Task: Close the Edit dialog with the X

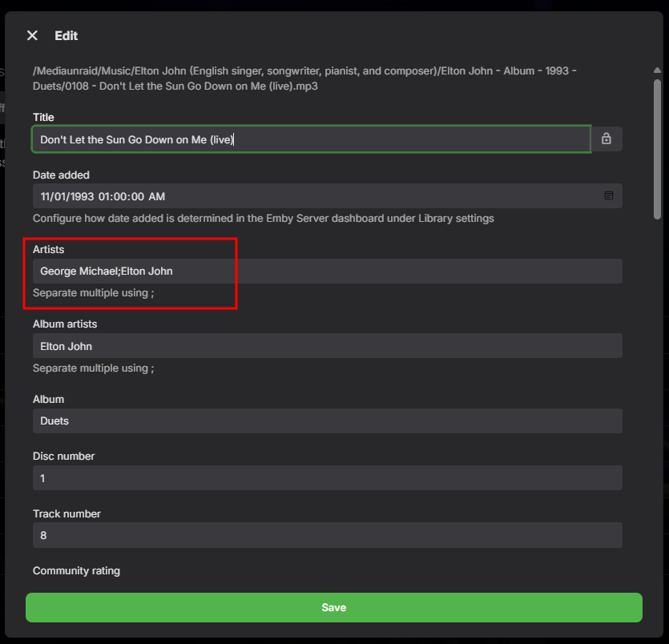Action: coord(32,35)
